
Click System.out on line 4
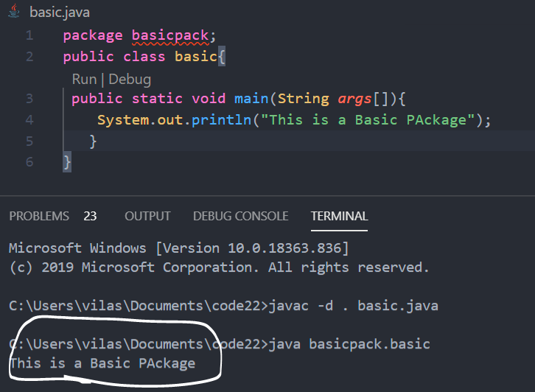pos(140,120)
